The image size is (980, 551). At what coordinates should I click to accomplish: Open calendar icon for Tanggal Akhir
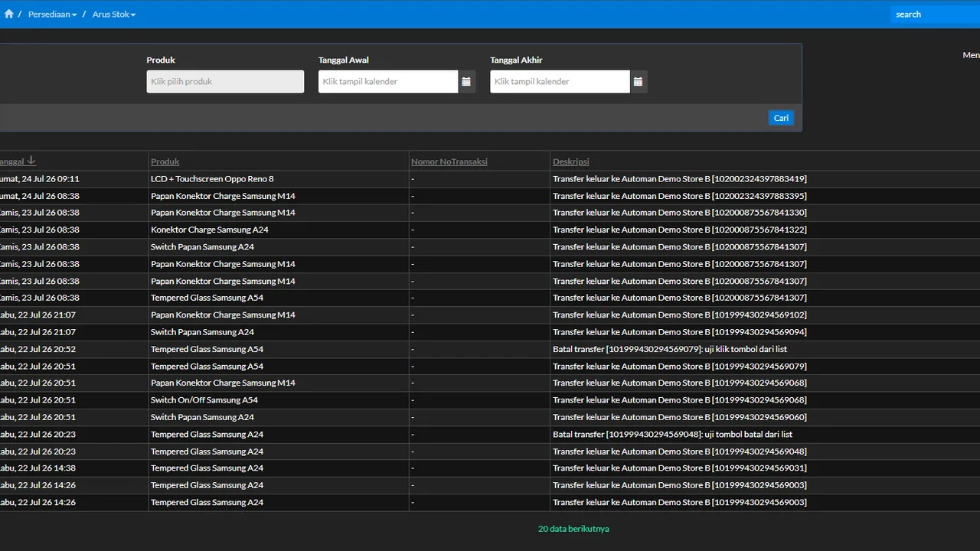(x=638, y=82)
